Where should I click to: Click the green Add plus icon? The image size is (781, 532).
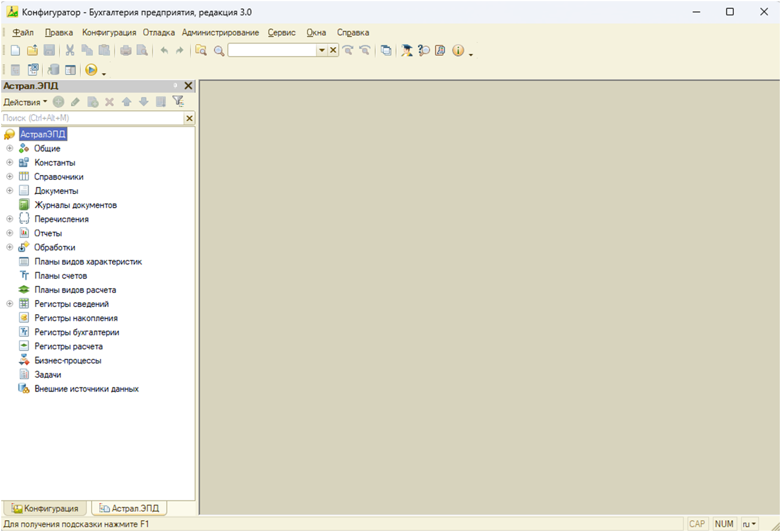[58, 102]
